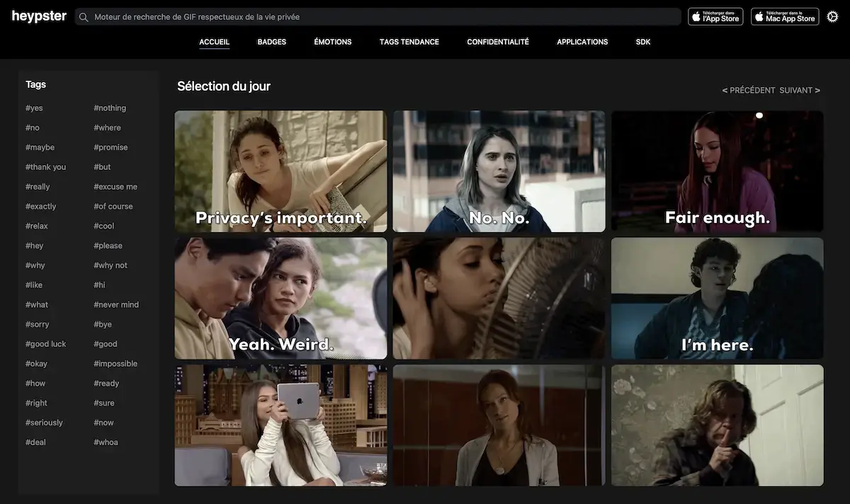Open the ÉMOTIONS tab
The height and width of the screenshot is (504, 850).
click(333, 42)
